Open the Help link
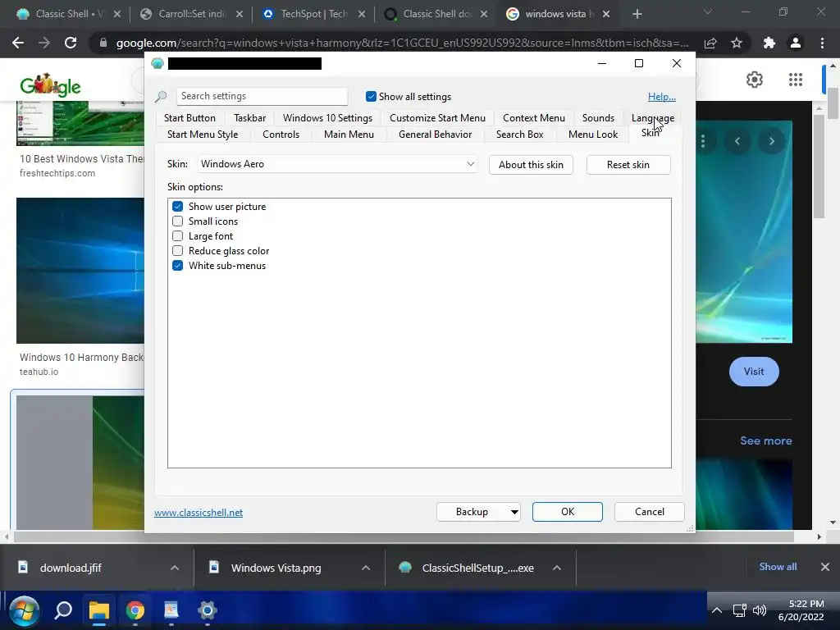Image resolution: width=840 pixels, height=630 pixels. [662, 97]
